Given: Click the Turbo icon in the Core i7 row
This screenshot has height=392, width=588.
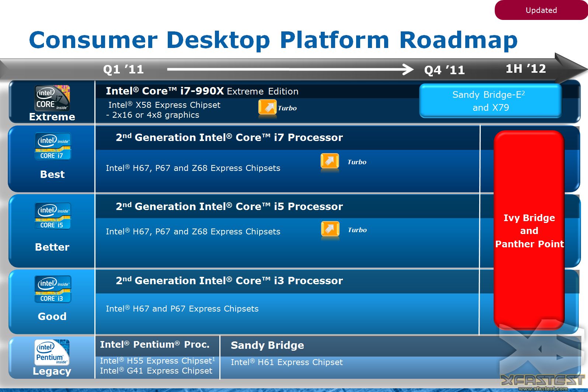Looking at the screenshot, I should coord(330,162).
